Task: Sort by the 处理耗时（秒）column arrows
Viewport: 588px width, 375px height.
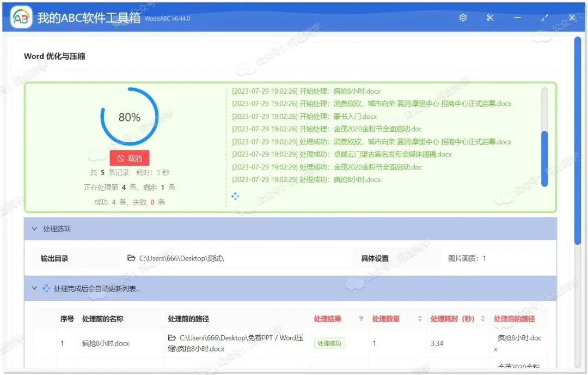Action: (x=483, y=319)
